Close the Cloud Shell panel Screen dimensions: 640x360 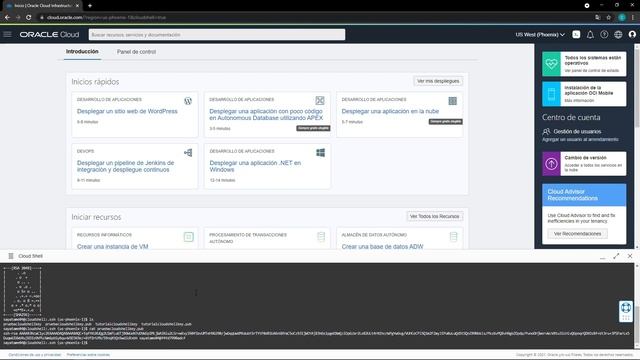630,256
